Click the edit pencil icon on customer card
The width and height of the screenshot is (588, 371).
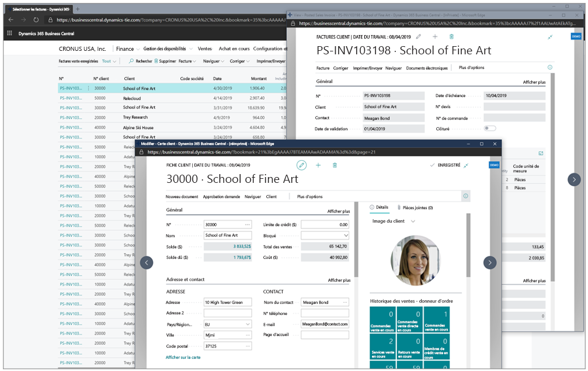pyautogui.click(x=301, y=165)
